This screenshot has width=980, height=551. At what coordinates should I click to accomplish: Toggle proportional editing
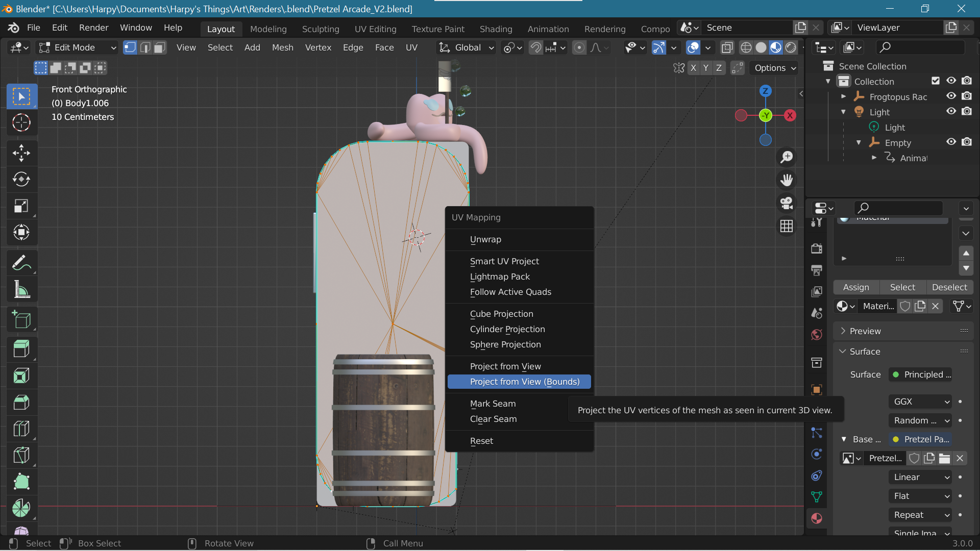[579, 47]
